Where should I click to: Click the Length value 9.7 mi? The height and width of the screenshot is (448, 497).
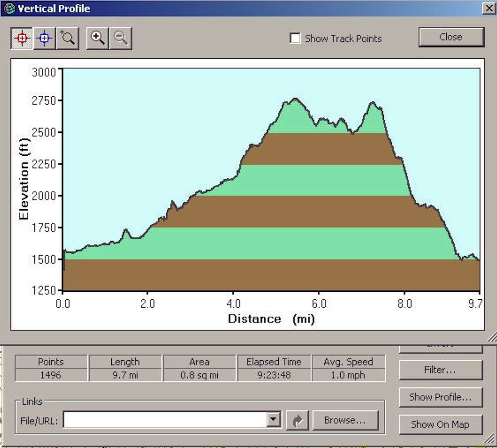pos(125,375)
